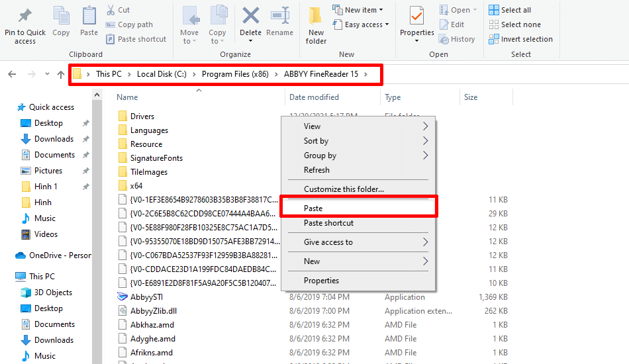Open the AbbyySTI application file
This screenshot has height=364, width=629.
pyautogui.click(x=146, y=297)
